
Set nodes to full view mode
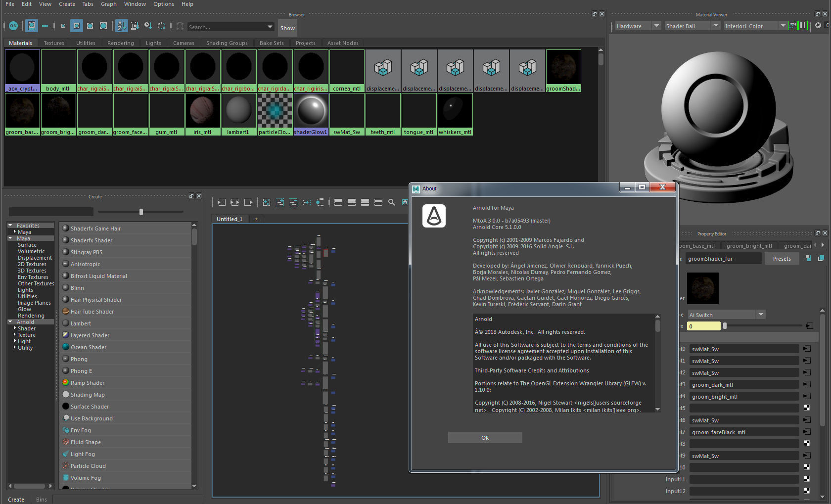365,202
